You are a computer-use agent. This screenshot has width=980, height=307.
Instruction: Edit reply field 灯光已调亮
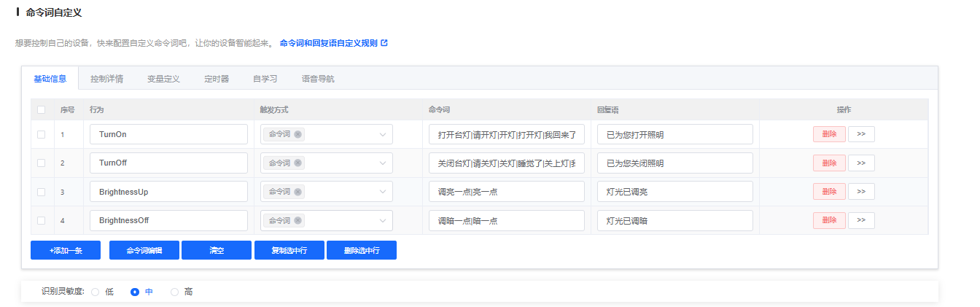click(x=675, y=192)
